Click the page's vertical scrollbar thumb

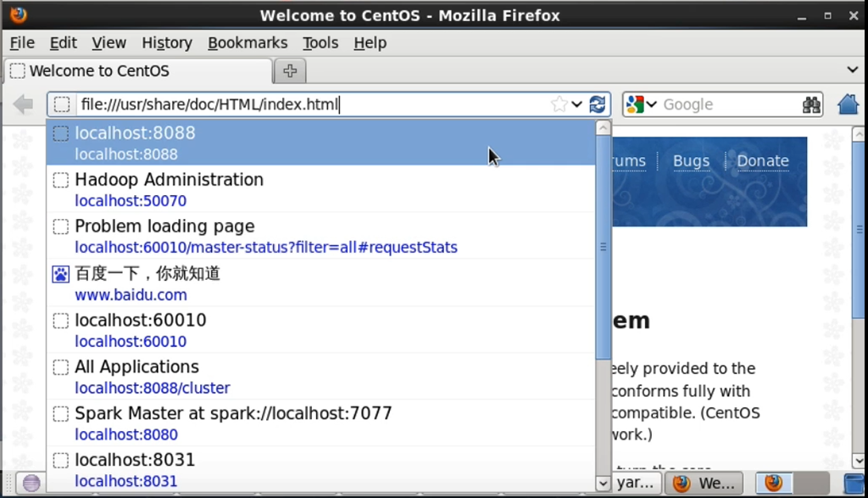point(859,229)
